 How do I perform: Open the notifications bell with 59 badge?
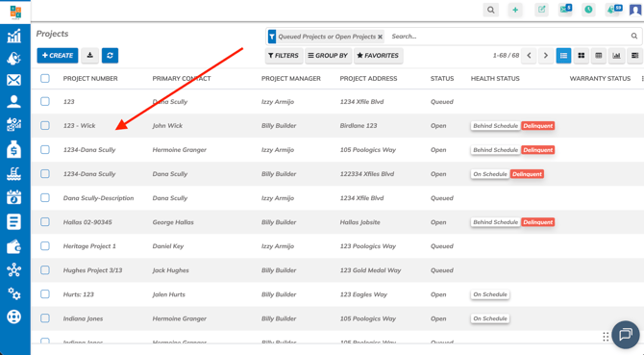(614, 10)
